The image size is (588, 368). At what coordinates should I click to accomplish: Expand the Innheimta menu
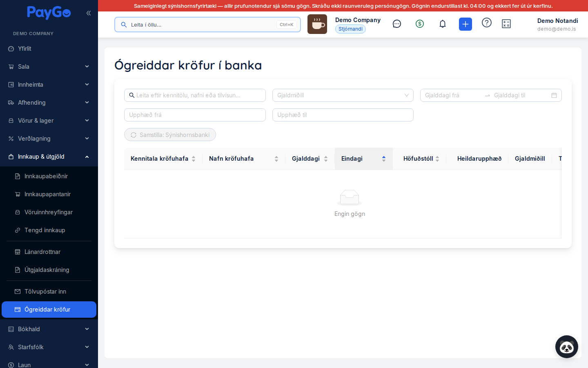point(49,85)
